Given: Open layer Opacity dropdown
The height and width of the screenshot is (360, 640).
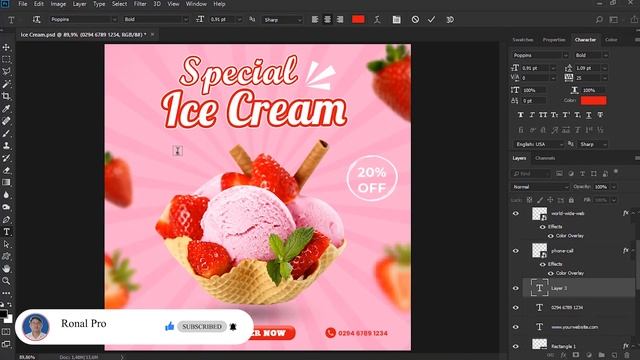Looking at the screenshot, I should (613, 187).
